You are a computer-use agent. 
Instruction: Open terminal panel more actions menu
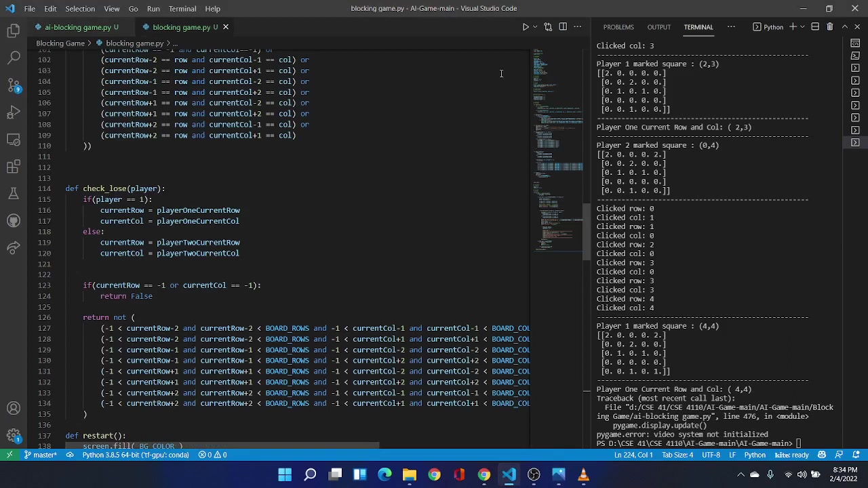click(x=731, y=27)
